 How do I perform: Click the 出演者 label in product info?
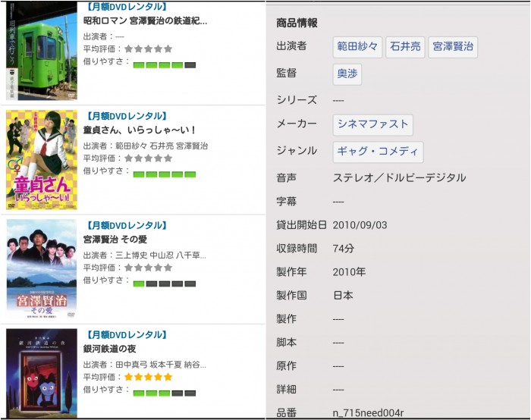point(291,45)
